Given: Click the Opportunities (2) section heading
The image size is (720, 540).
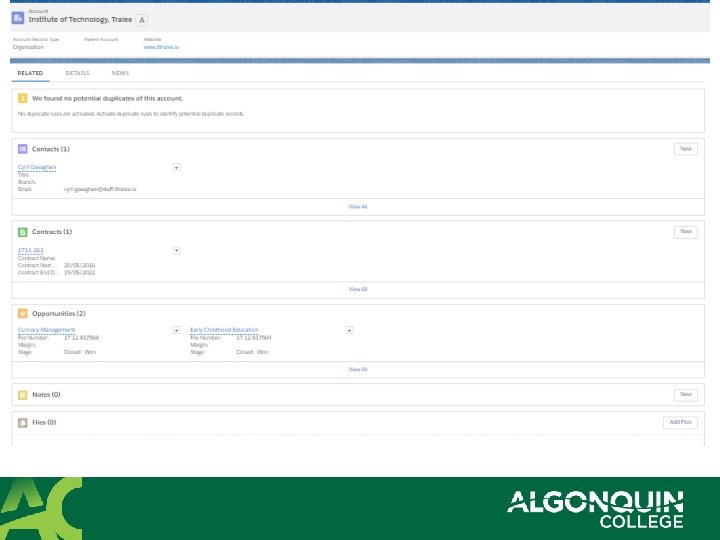Looking at the screenshot, I should (x=59, y=314).
